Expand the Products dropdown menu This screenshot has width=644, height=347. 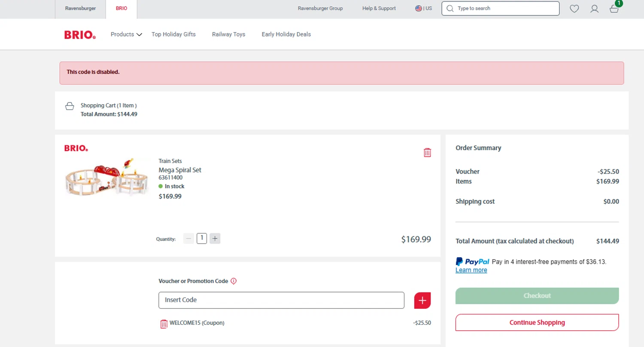click(x=126, y=34)
